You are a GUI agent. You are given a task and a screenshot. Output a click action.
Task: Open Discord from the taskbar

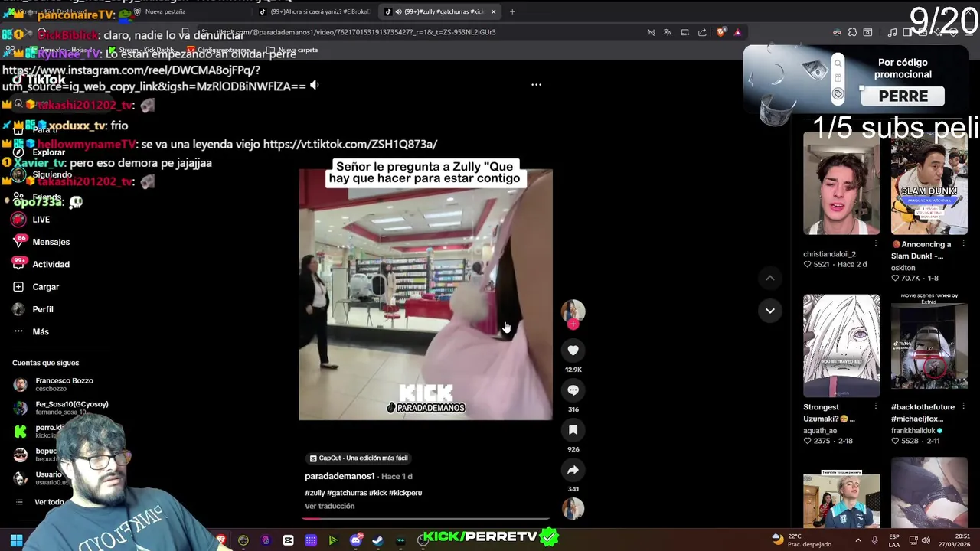click(x=355, y=541)
